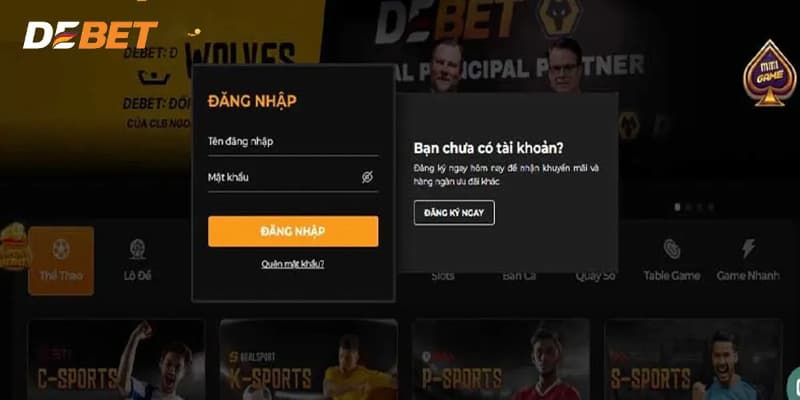Click the DEBET logo in header
Image resolution: width=800 pixels, height=400 pixels.
pyautogui.click(x=90, y=35)
